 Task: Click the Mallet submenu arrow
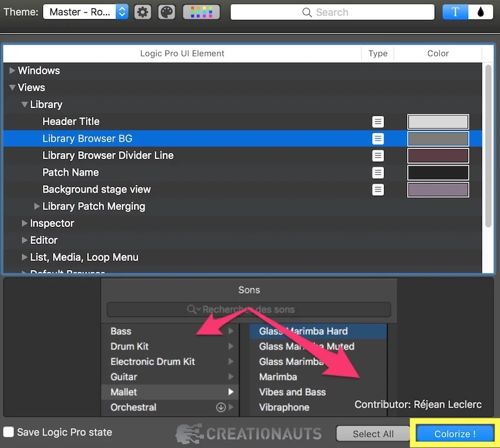click(231, 392)
